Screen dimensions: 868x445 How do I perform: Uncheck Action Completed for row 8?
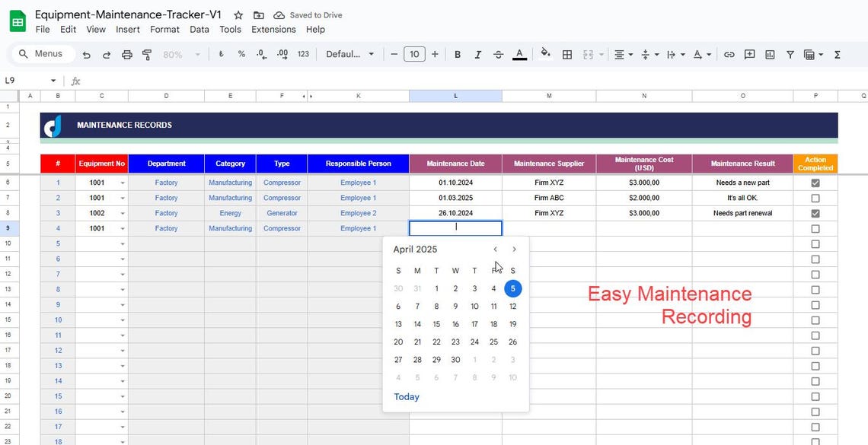[815, 214]
